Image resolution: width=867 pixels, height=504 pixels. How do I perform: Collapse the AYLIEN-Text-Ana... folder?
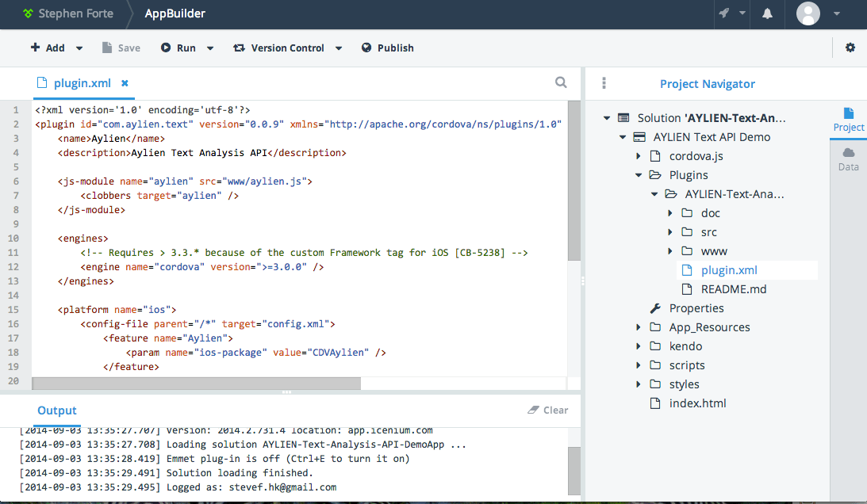(x=654, y=194)
